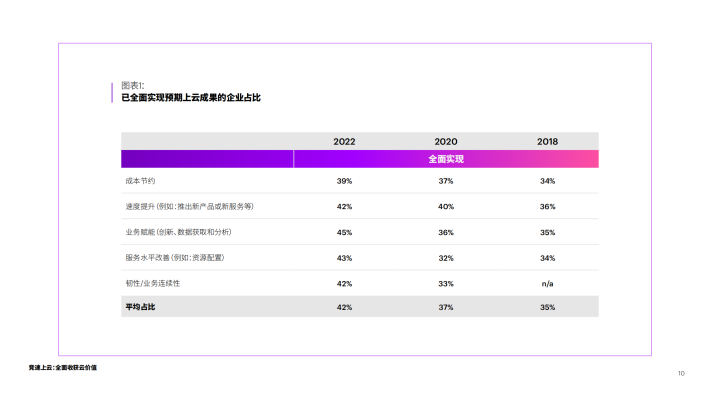Click the 45% value in 业务赋能 row
Screen dimensions: 710x399
point(344,232)
